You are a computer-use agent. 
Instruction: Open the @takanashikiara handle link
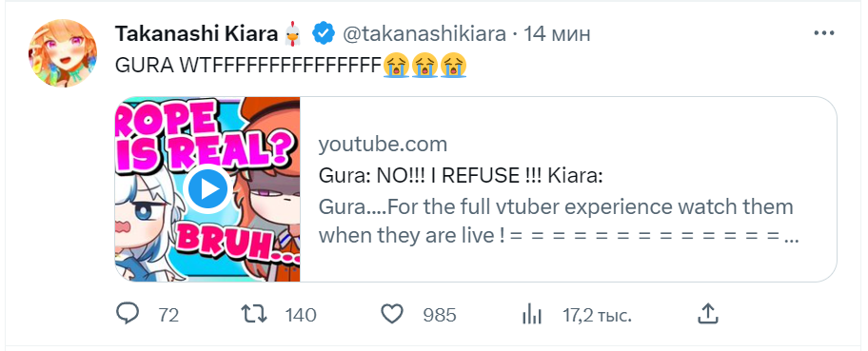pos(424,34)
